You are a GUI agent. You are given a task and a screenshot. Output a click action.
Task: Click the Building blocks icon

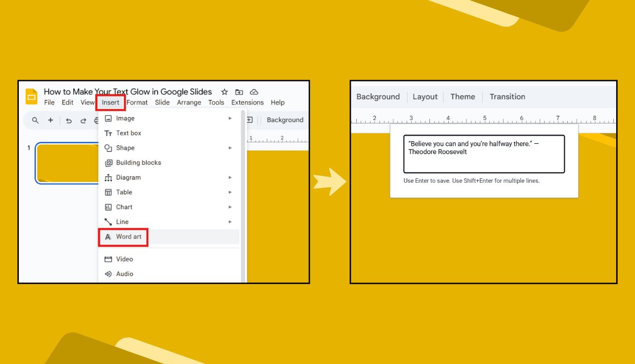click(108, 162)
